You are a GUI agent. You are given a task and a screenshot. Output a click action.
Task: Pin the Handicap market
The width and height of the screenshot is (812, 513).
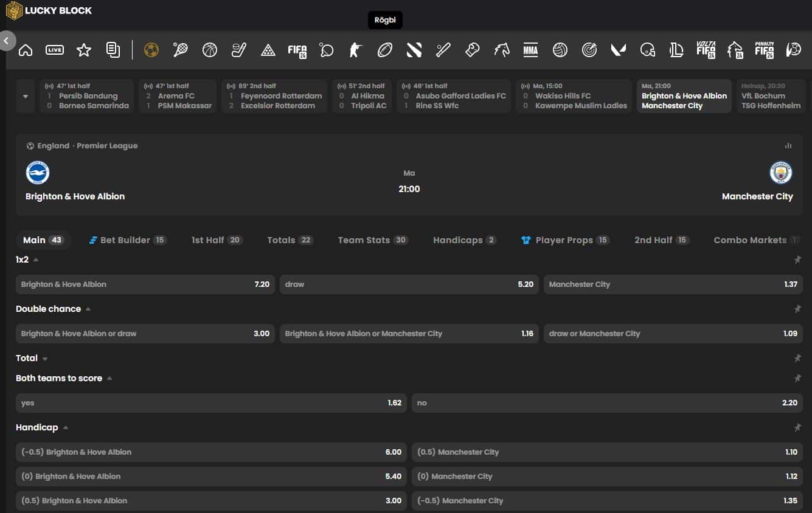click(797, 427)
